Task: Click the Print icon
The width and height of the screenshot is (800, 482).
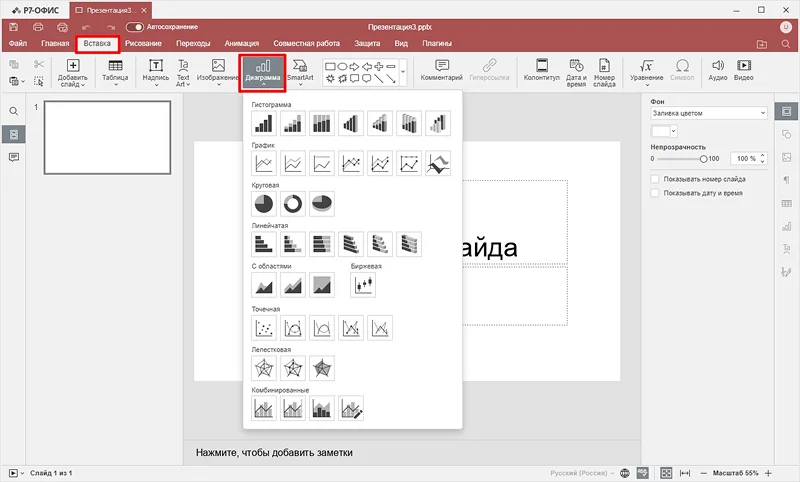Action: (x=38, y=27)
